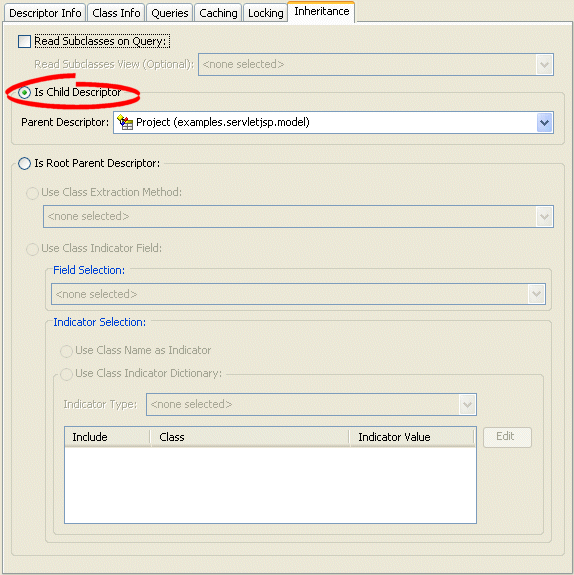Screen dimensions: 574x575
Task: Select Use Class Extraction Method radio
Action: [32, 193]
